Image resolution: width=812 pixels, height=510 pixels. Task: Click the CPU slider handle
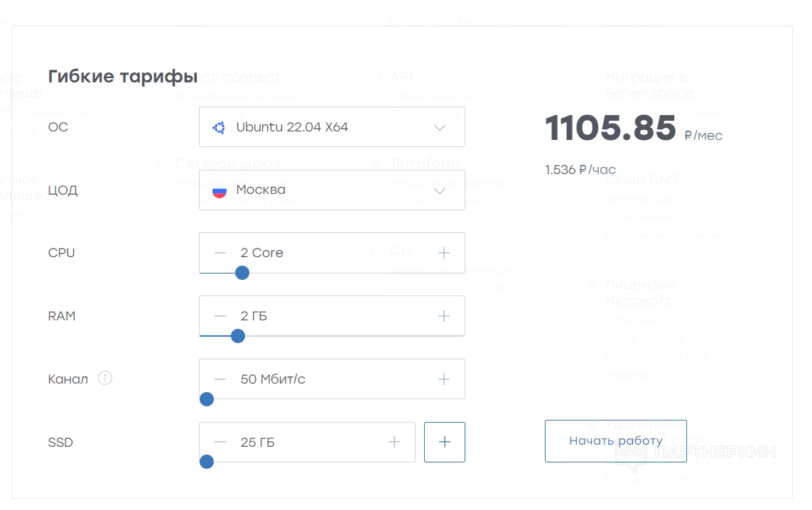click(x=242, y=273)
